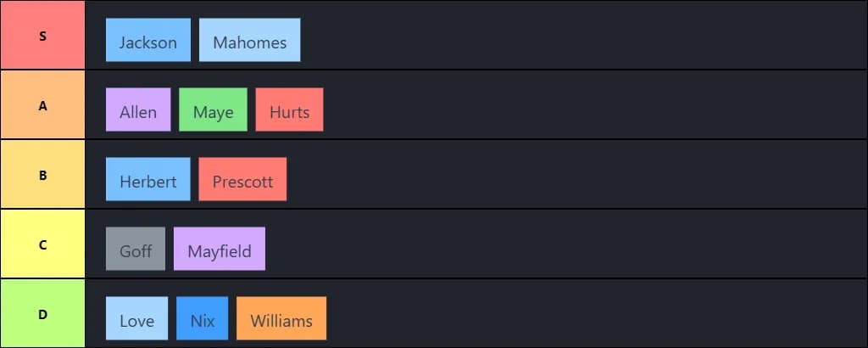This screenshot has height=348, width=868.
Task: Click the Jackson card in S tier
Action: [147, 41]
